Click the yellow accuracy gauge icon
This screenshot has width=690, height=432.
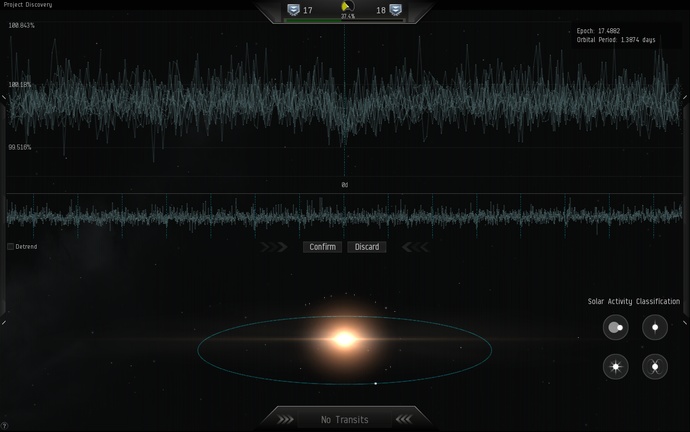[x=347, y=7]
